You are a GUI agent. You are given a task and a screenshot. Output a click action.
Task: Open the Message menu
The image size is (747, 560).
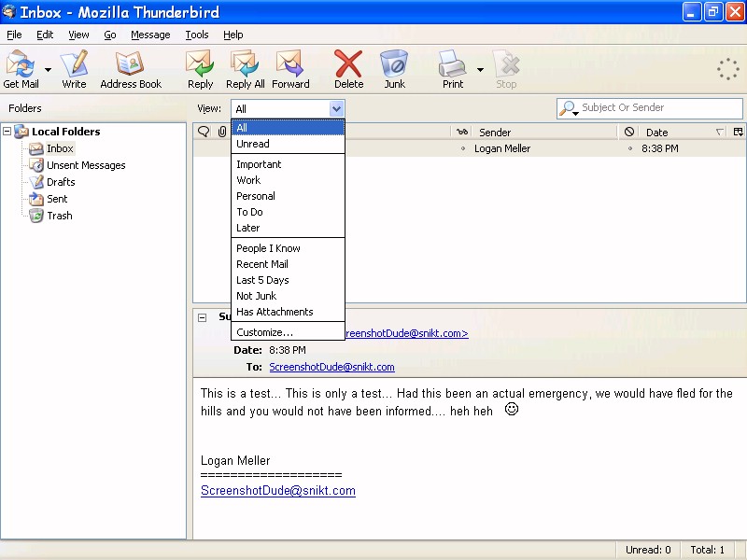click(150, 35)
